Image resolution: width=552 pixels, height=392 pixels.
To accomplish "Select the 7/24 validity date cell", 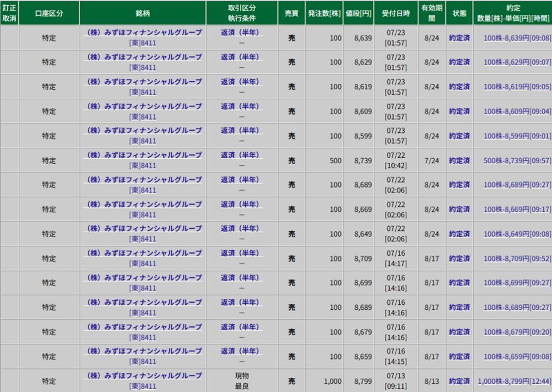I will (432, 160).
